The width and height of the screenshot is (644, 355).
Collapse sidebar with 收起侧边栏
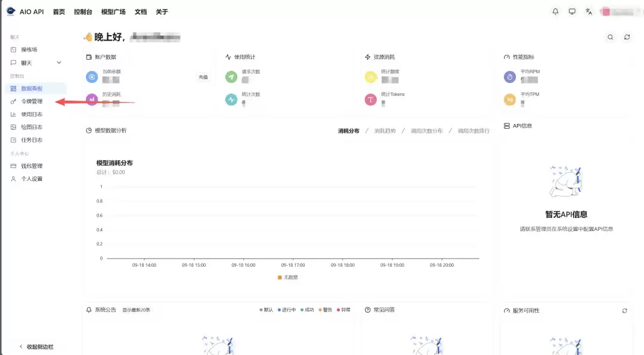(36, 347)
